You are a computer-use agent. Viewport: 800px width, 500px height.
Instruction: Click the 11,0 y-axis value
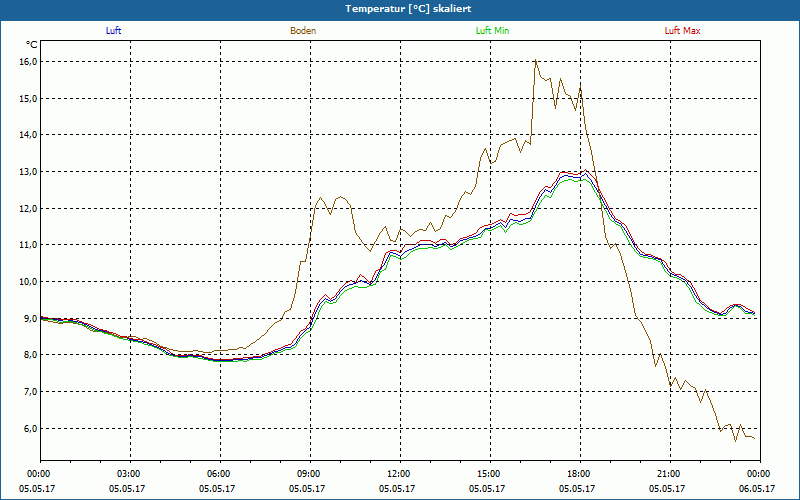[x=29, y=245]
